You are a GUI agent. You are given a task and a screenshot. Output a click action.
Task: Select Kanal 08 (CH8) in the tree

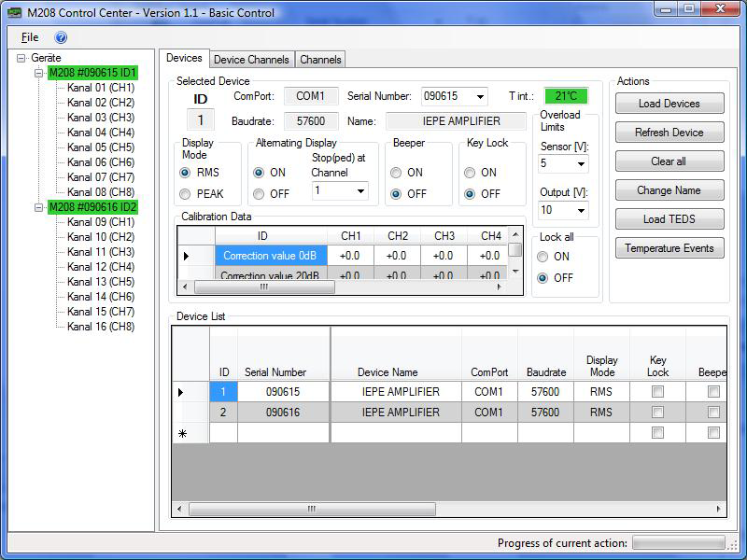pos(101,192)
